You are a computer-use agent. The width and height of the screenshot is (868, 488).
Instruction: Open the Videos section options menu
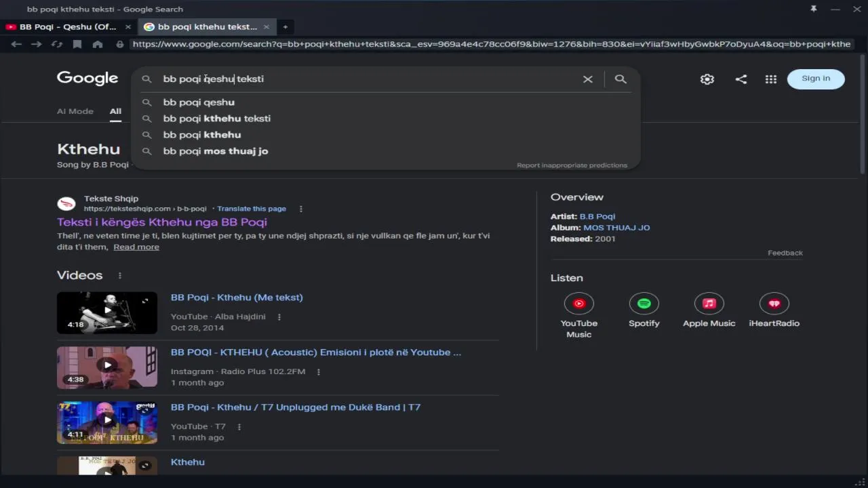tap(120, 275)
